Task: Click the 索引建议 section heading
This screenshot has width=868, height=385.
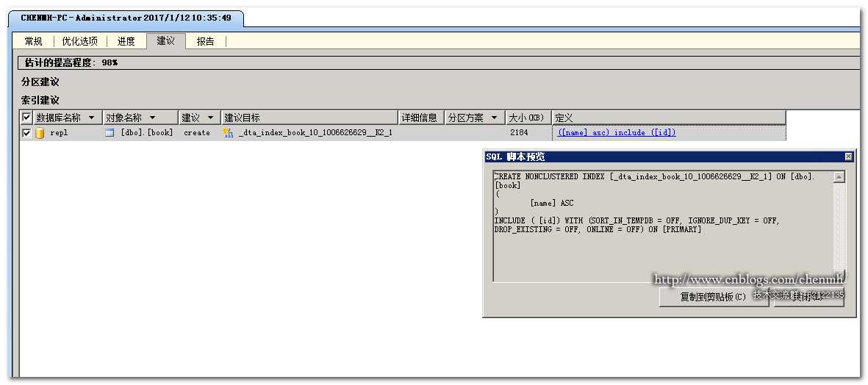Action: click(x=40, y=100)
